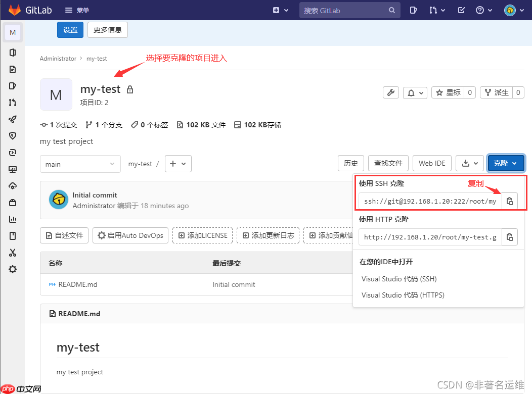Screen dimensions: 532x394
Task: Open Merge requests from the left sidebar
Action: click(12, 102)
